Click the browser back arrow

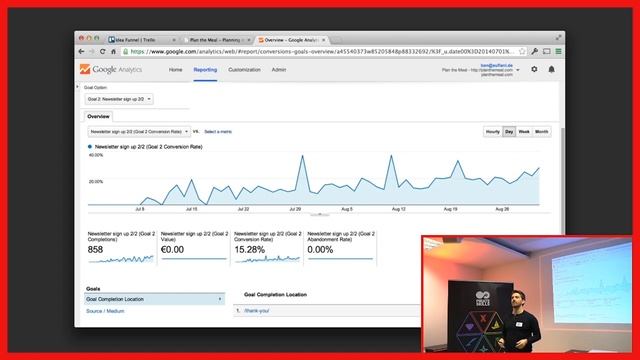(x=81, y=51)
